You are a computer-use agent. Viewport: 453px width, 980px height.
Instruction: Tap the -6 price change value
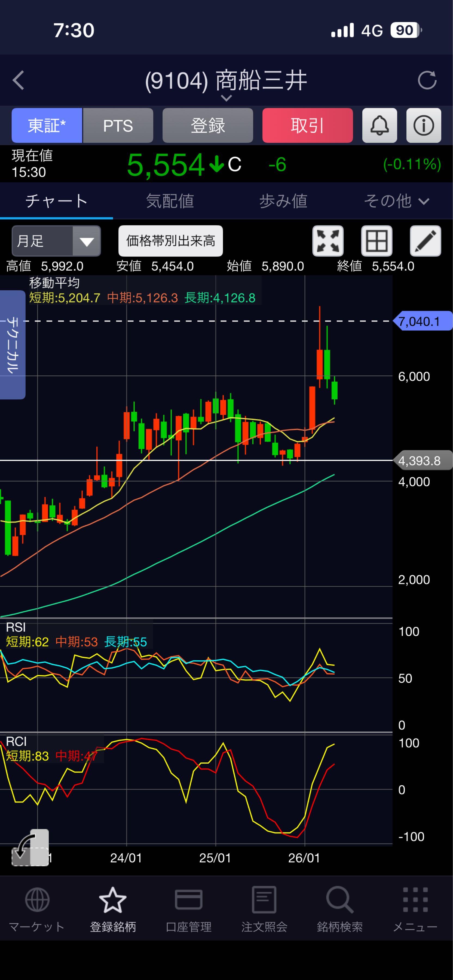[277, 165]
